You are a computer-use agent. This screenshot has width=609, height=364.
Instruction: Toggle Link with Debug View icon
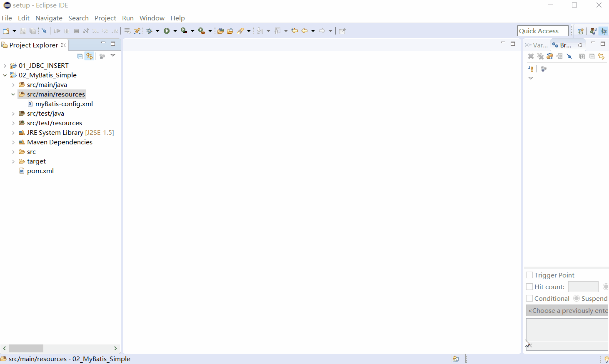coord(601,56)
